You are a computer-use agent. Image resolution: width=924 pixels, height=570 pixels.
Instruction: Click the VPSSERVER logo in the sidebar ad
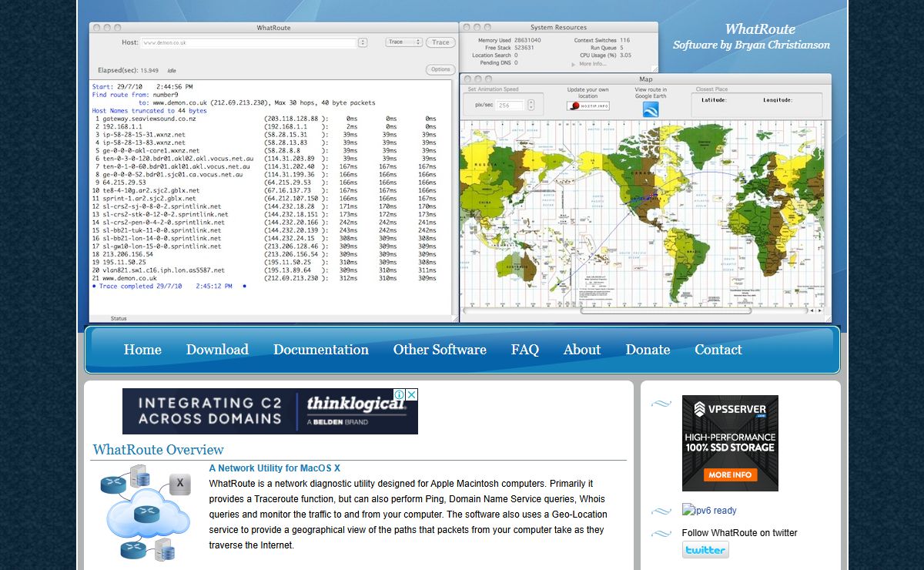point(730,410)
